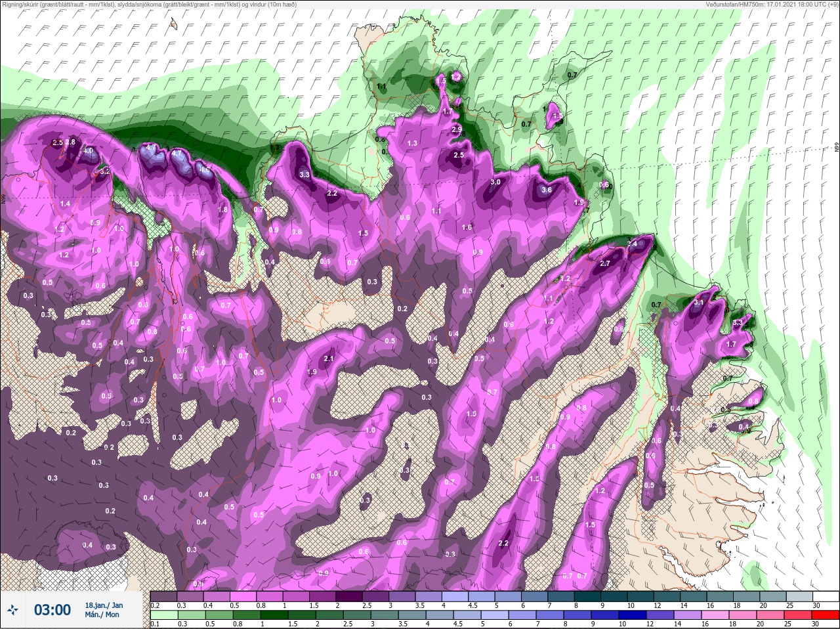
Task: Click the 3.1 precipitation value on the map
Action: (698, 303)
